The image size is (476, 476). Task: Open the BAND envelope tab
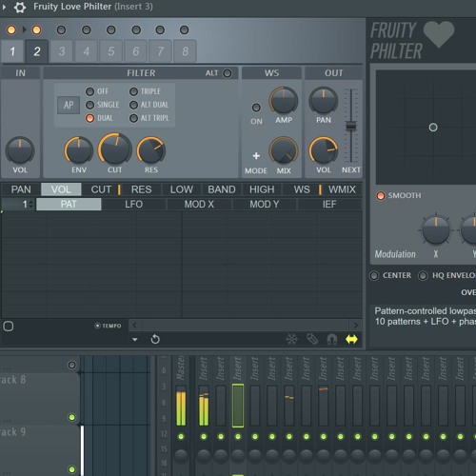[222, 189]
